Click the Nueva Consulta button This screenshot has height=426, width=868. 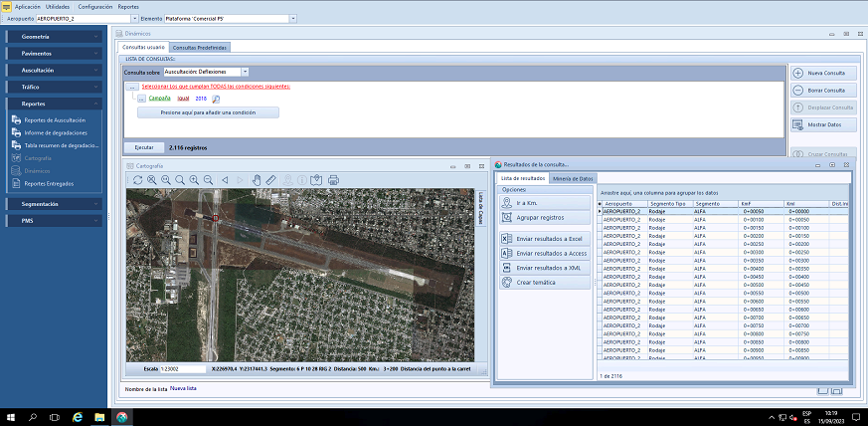(824, 74)
